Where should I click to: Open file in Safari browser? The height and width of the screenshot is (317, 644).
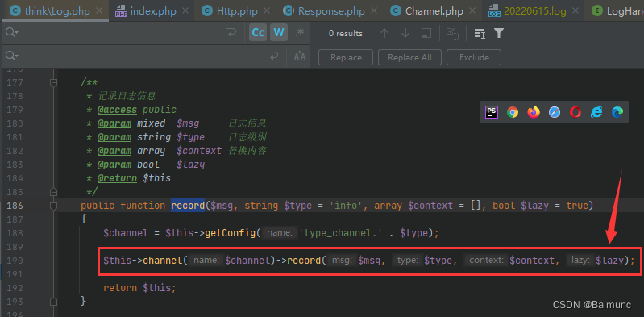click(x=555, y=112)
